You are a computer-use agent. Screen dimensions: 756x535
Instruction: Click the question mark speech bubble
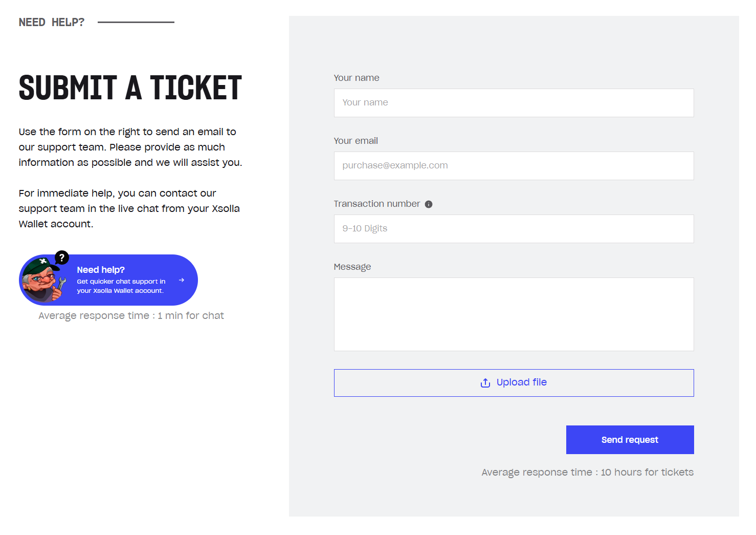62,258
